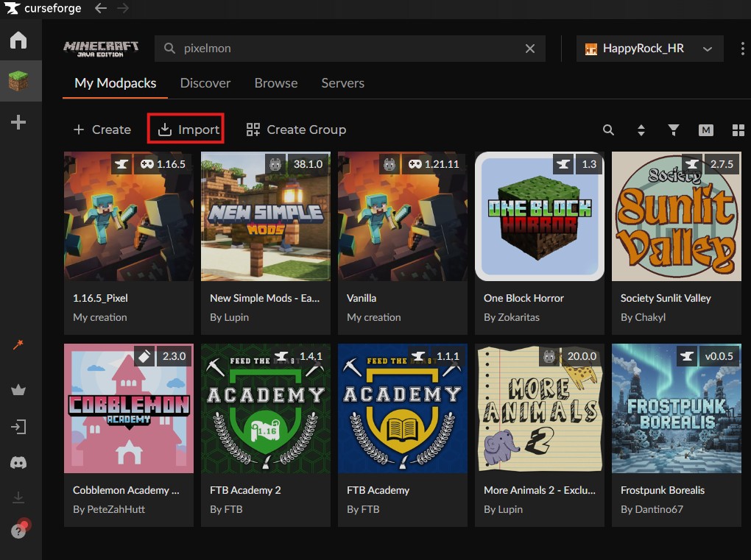Open the Browse tab
Screen dimensions: 751x560
276,83
